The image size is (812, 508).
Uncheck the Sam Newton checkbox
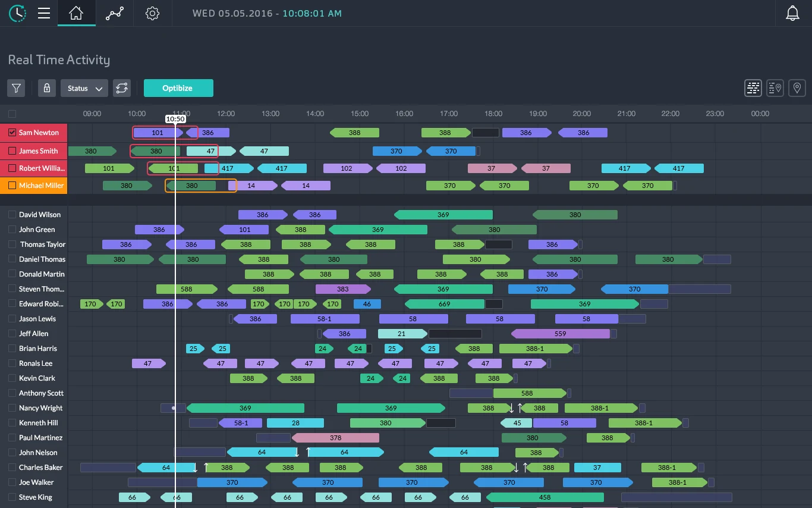point(12,133)
